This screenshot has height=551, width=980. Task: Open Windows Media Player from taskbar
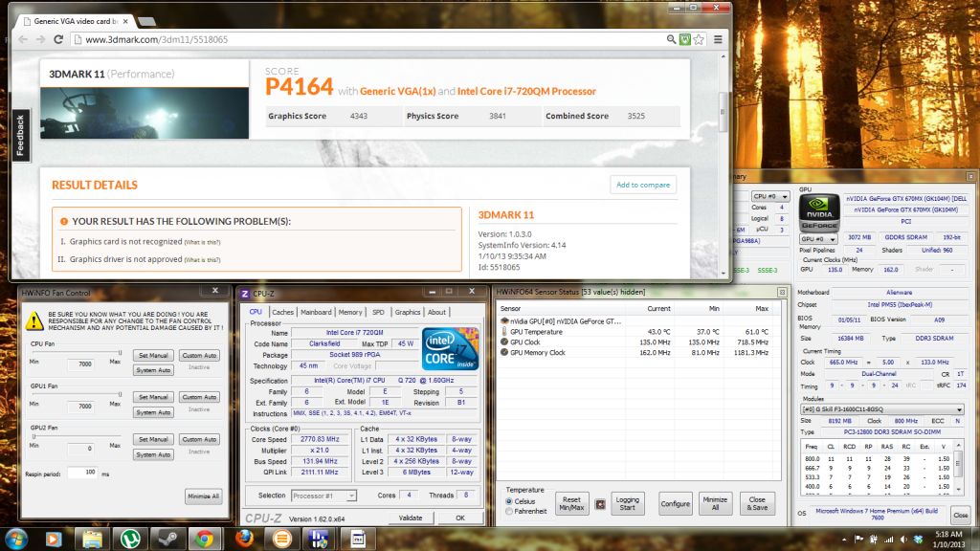pyautogui.click(x=54, y=539)
